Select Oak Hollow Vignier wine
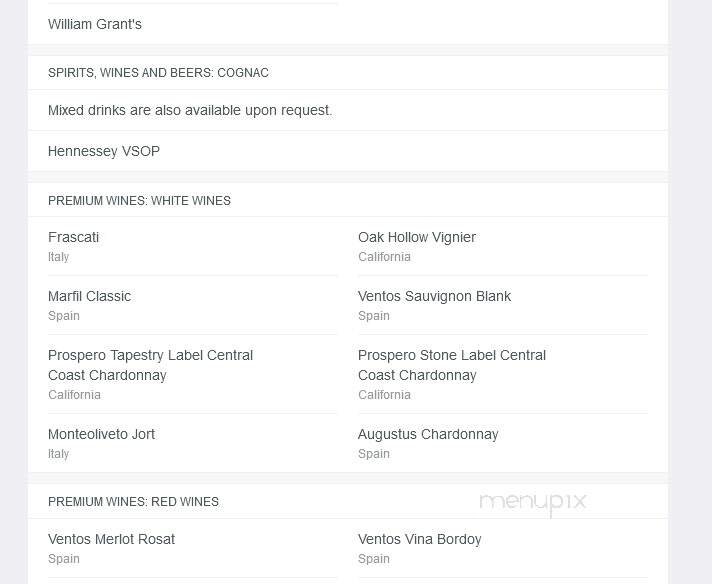Screen dimensions: 712x584 417,237
